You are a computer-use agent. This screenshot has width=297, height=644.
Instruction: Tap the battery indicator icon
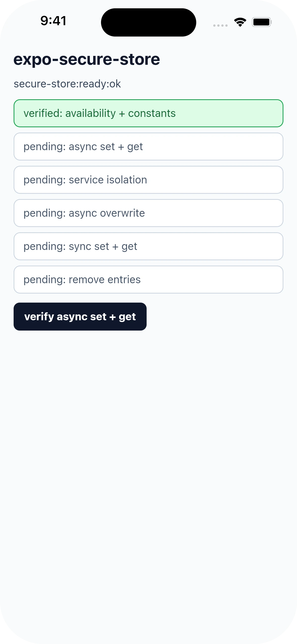click(x=262, y=22)
